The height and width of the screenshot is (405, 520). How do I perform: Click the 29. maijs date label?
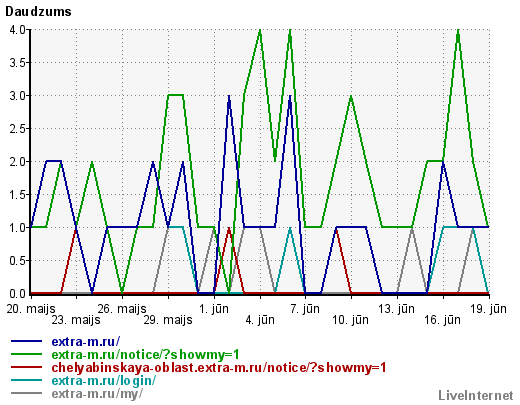[x=168, y=320]
